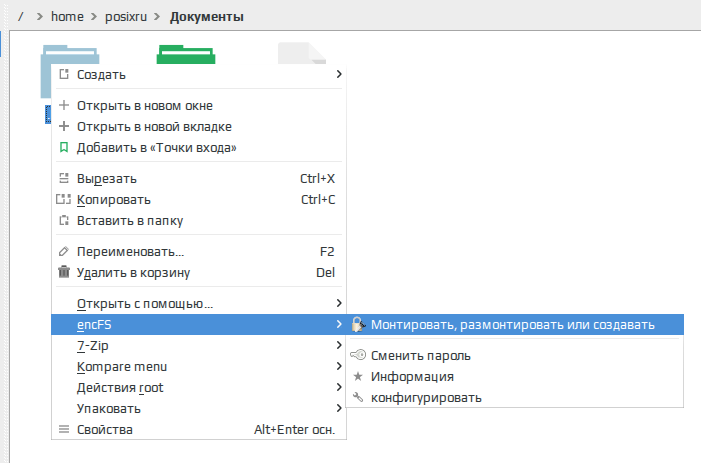Click the key icon beside Сменить пароль
Image resolution: width=701 pixels, height=463 pixels.
pos(358,355)
